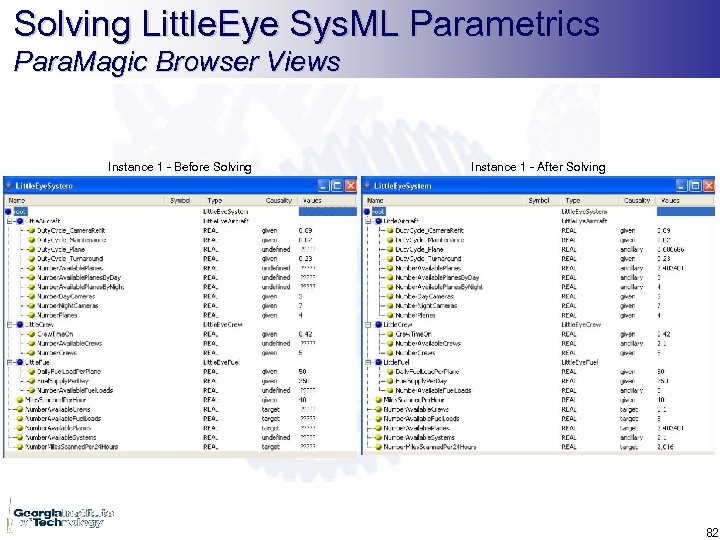This screenshot has width=720, height=540.
Task: Click NumberDayCameras icon in Before Solving window
Action: pyautogui.click(x=32, y=297)
